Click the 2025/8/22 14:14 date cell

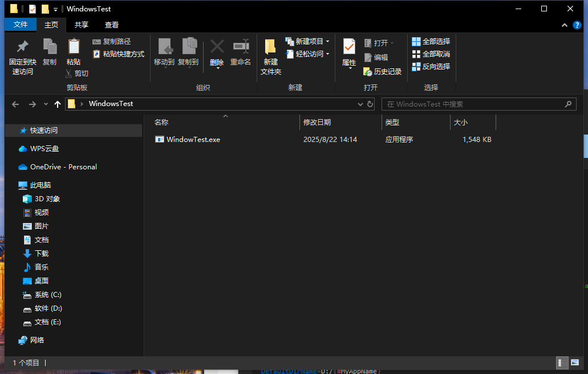(330, 140)
